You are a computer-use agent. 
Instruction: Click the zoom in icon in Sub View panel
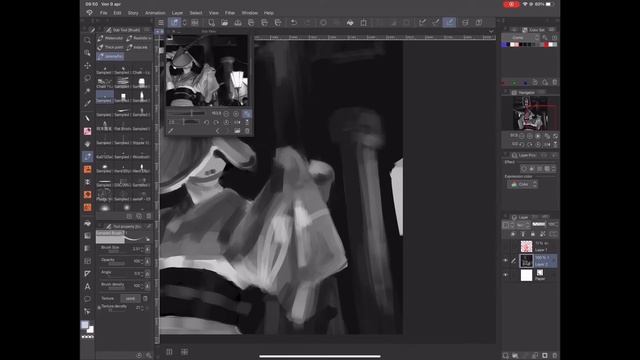(236, 113)
